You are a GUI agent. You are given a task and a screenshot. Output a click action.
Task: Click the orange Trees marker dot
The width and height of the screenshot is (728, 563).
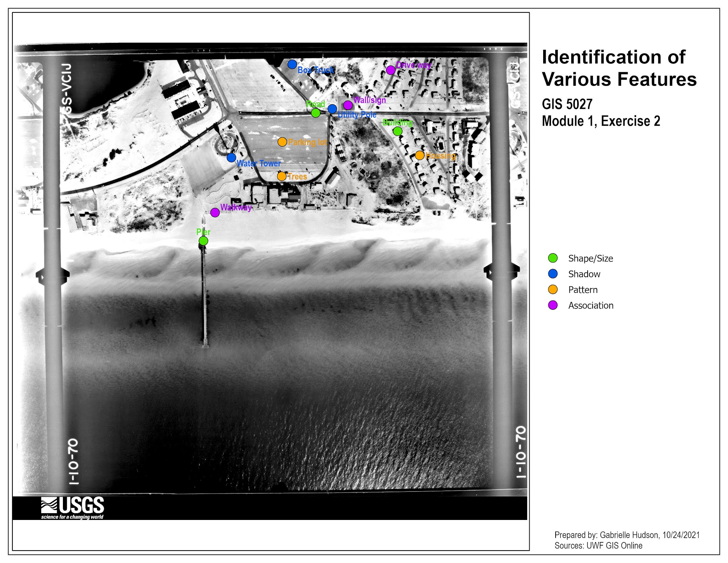[x=282, y=176]
